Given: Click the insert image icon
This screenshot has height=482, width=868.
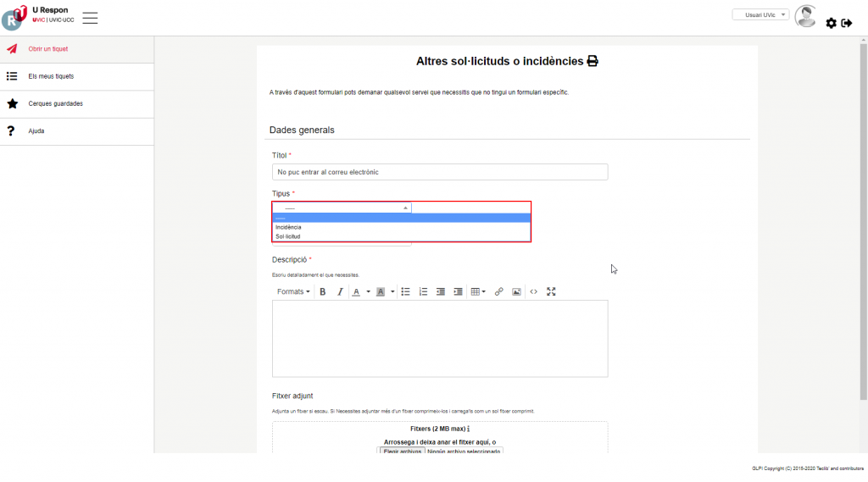Looking at the screenshot, I should (x=516, y=291).
